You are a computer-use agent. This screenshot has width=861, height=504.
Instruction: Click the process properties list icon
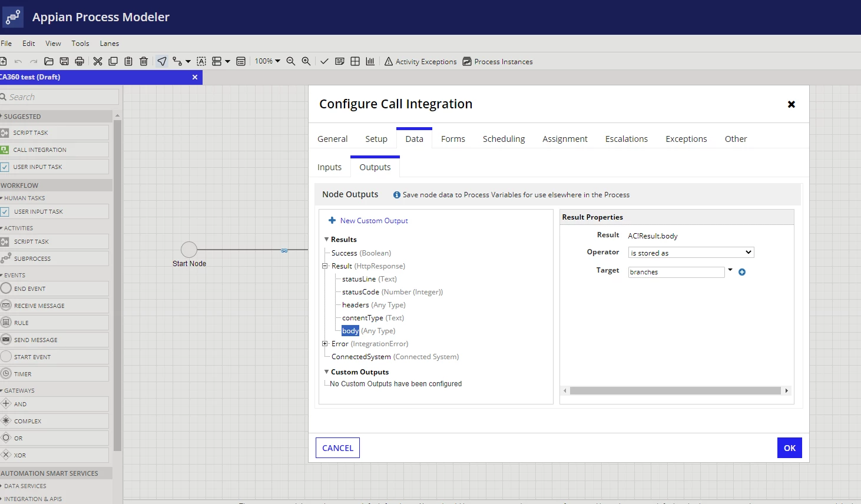pos(241,61)
